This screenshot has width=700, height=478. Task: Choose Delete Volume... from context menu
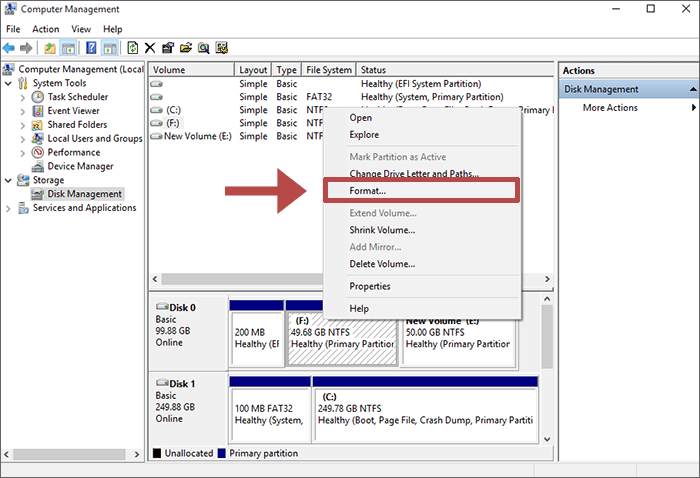(422, 264)
